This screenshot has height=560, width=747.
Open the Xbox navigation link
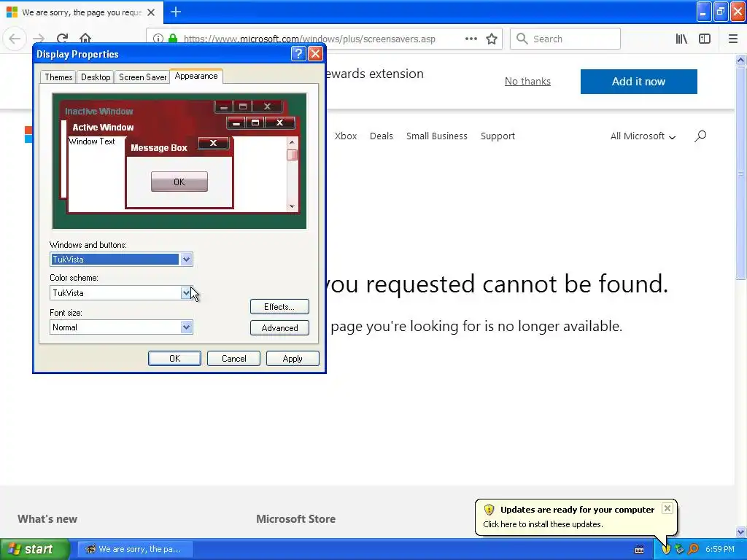[345, 136]
